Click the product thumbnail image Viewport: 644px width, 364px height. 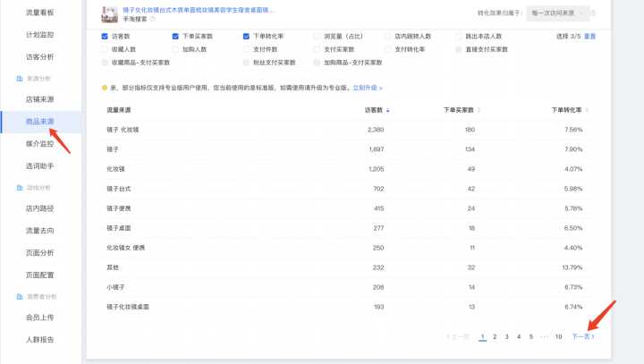pyautogui.click(x=110, y=13)
